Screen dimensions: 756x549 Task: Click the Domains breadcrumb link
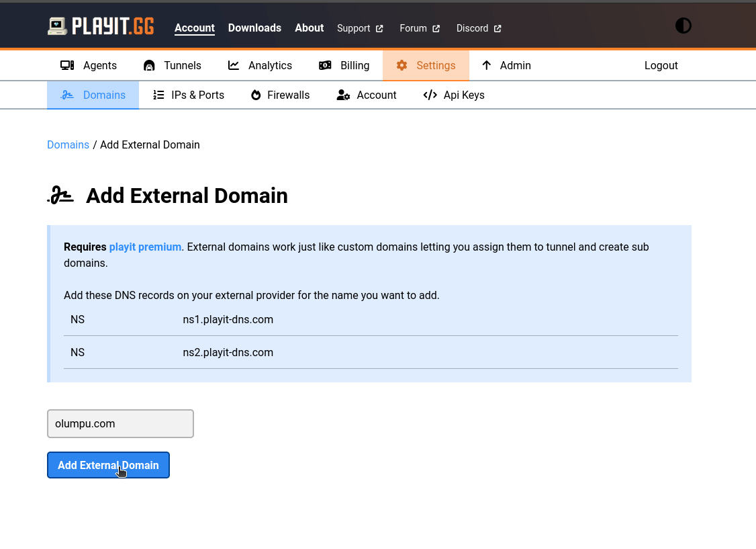(68, 144)
